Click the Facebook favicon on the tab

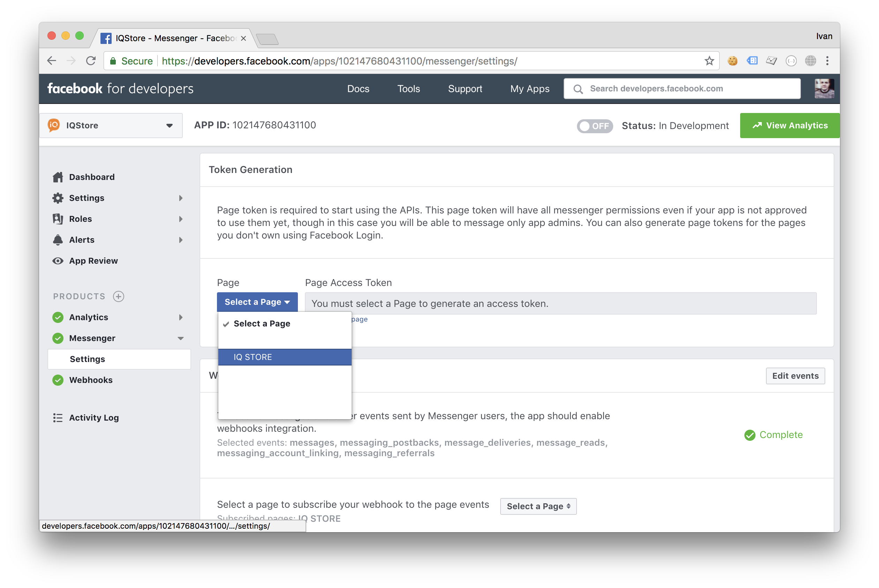click(106, 38)
